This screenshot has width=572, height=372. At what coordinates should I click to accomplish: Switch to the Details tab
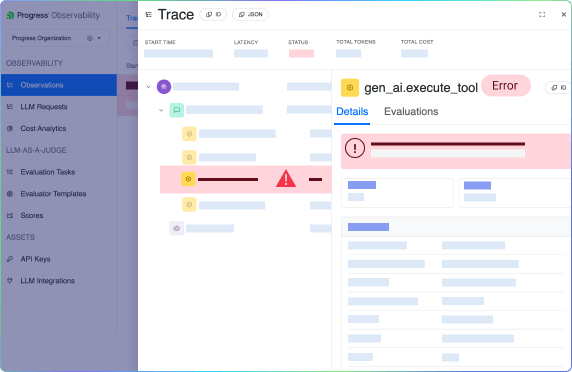[352, 112]
